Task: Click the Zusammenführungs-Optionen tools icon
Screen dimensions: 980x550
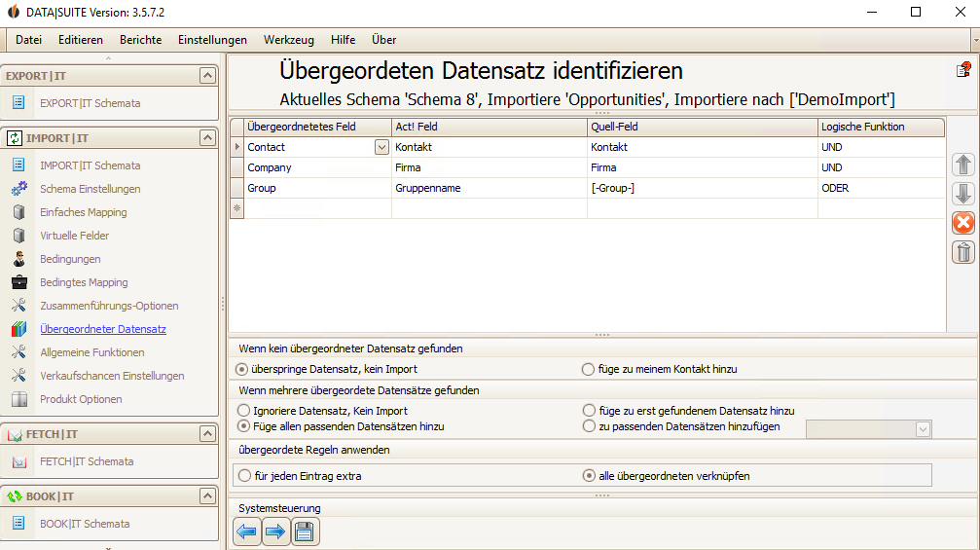Action: [19, 305]
